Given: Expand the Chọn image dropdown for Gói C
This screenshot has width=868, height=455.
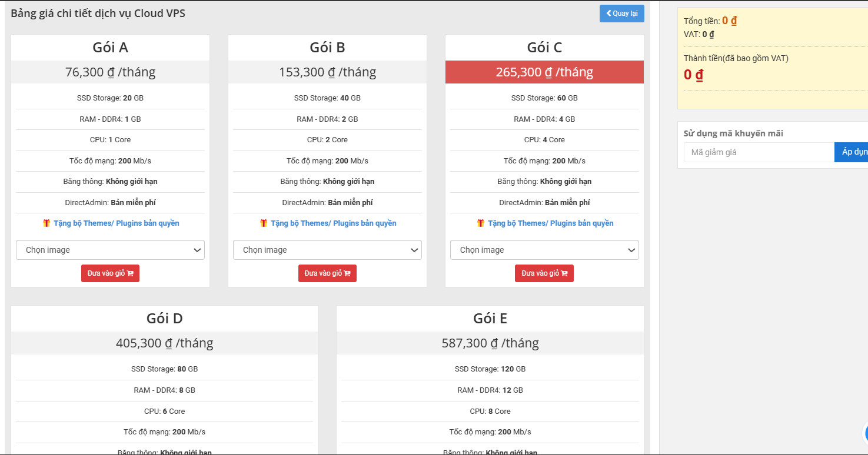Looking at the screenshot, I should (x=544, y=250).
